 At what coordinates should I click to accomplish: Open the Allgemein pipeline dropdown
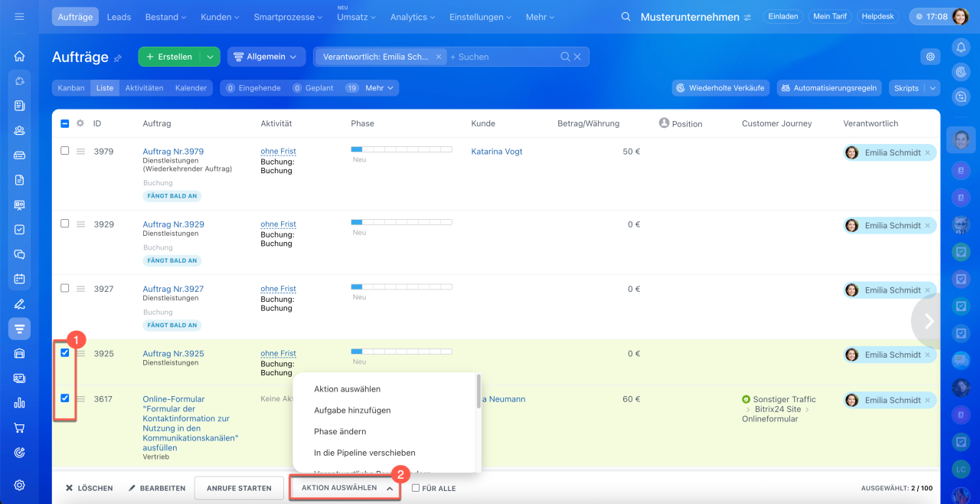266,57
